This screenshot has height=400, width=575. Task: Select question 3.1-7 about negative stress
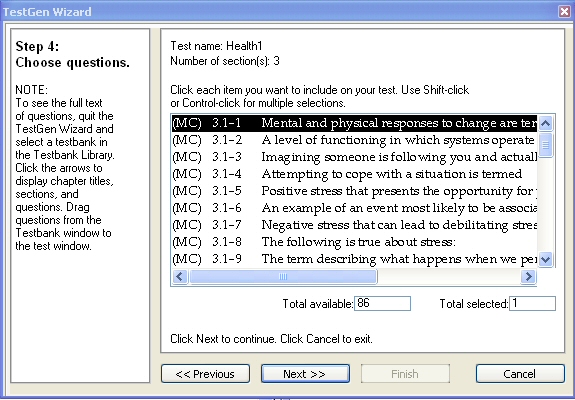click(355, 225)
